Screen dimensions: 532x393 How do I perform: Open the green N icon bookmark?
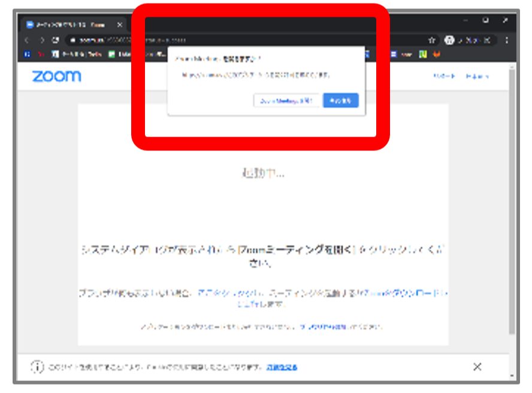423,54
